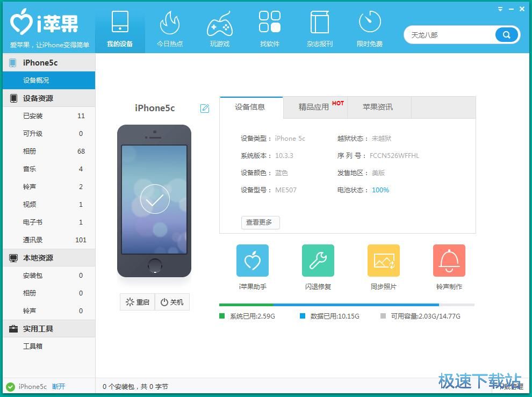Click system version 10.3.3 value
This screenshot has width=532, height=397.
coord(284,156)
